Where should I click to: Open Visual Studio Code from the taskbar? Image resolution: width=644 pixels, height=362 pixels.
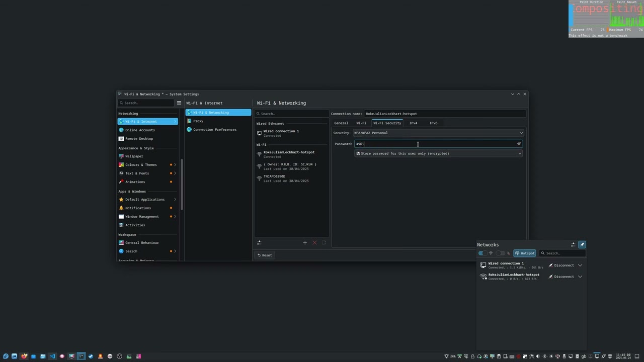coord(52,356)
